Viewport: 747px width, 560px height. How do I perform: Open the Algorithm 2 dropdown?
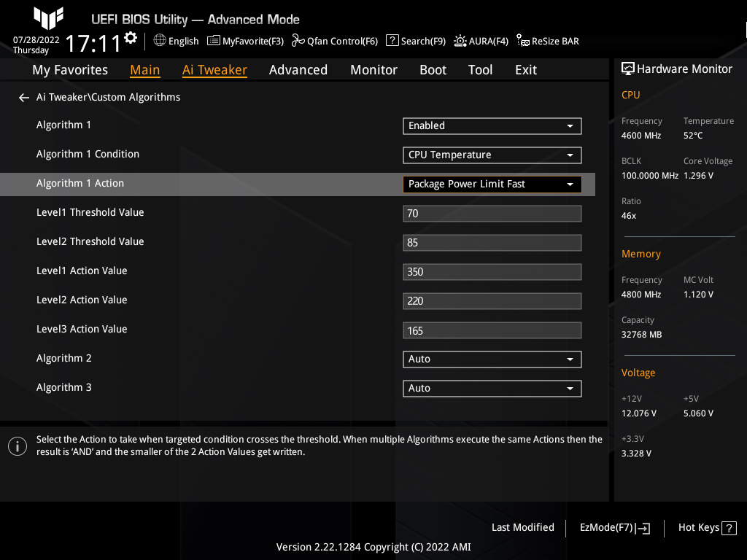click(492, 359)
